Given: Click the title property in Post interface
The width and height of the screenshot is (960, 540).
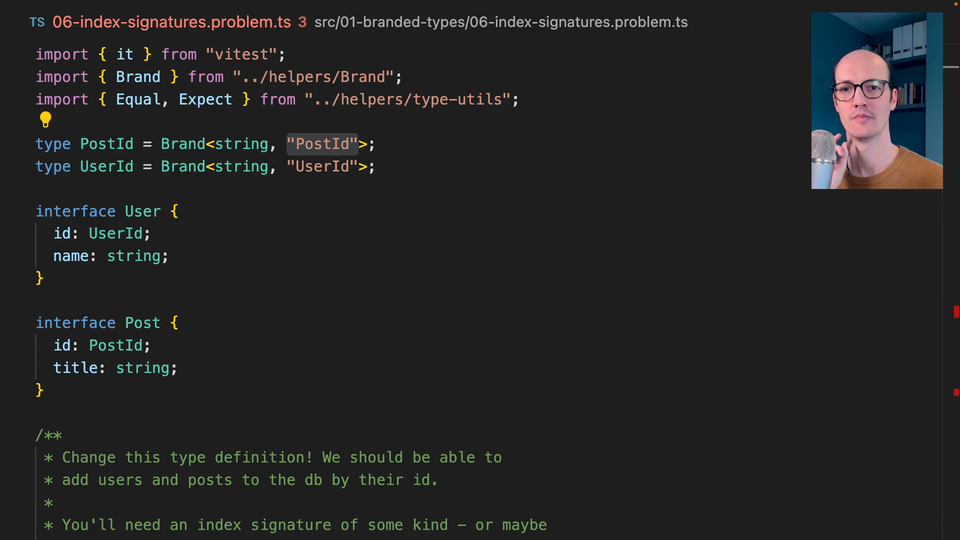Looking at the screenshot, I should (x=75, y=368).
